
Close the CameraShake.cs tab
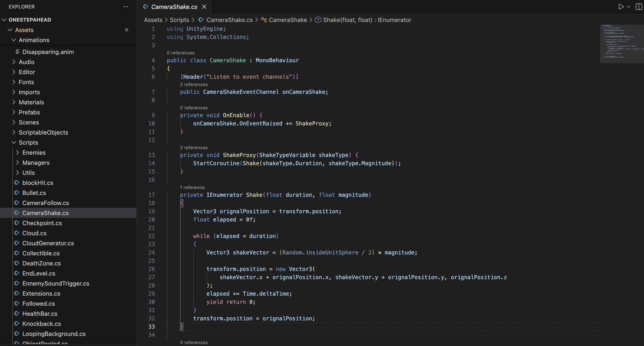[x=204, y=7]
